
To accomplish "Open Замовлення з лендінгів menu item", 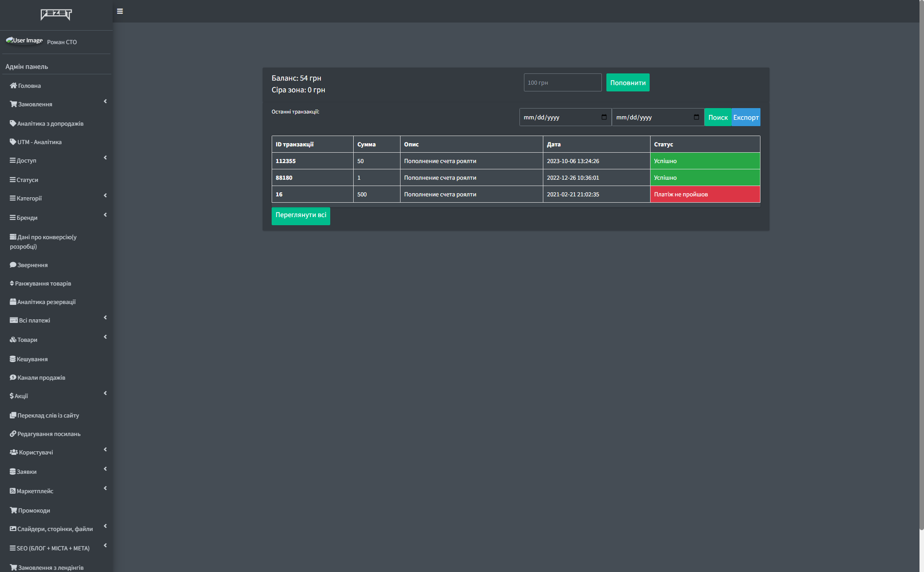I will [x=57, y=567].
